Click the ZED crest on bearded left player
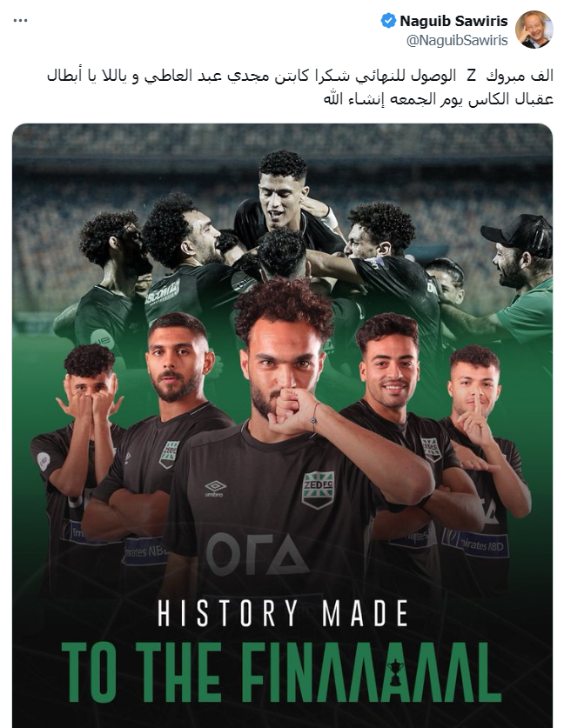This screenshot has width=564, height=728. pyautogui.click(x=169, y=454)
